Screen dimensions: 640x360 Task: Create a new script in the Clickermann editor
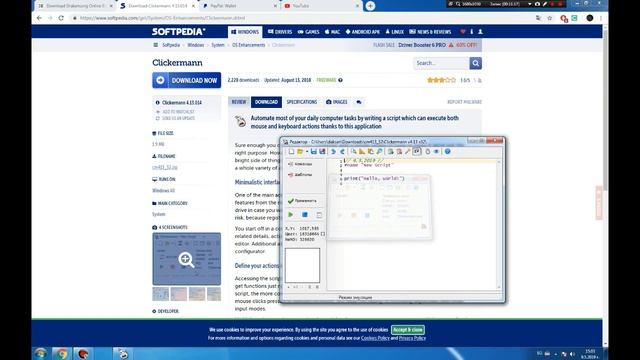(291, 151)
